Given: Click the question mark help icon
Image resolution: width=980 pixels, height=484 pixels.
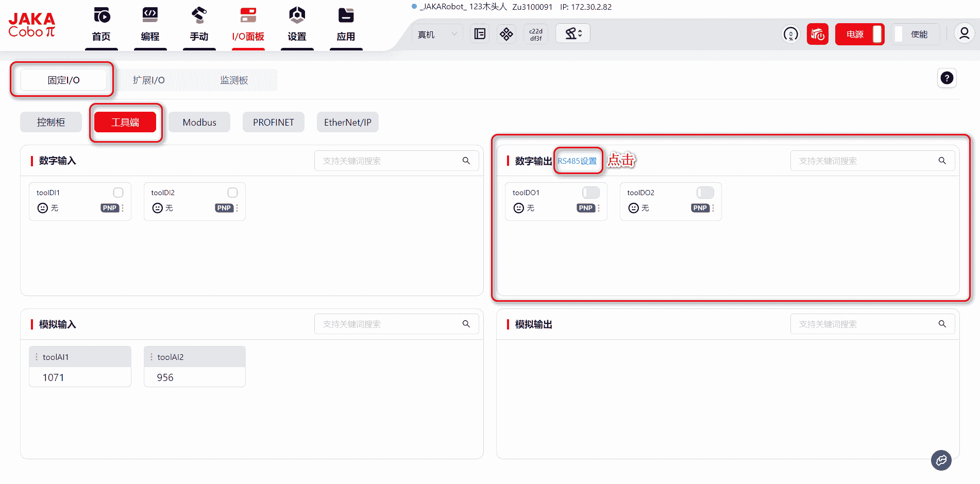Looking at the screenshot, I should [x=947, y=78].
